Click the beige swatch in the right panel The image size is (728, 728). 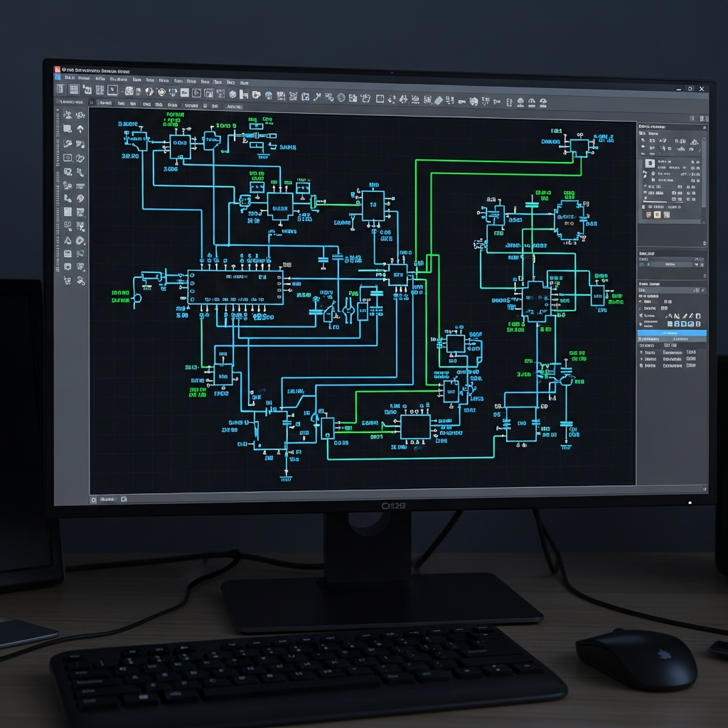click(657, 215)
